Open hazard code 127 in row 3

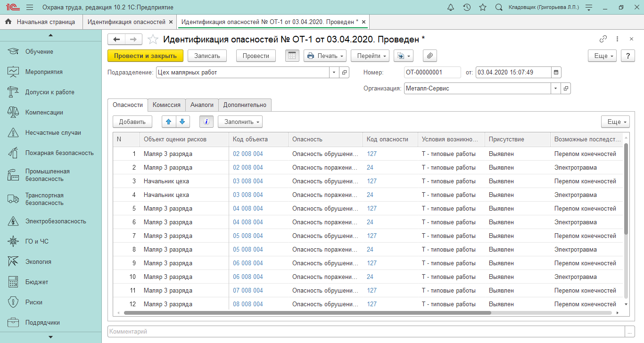click(x=372, y=181)
